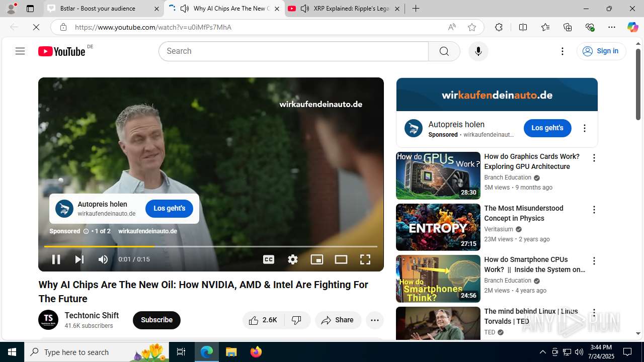The width and height of the screenshot is (644, 362).
Task: Open menu for Smartphone CPUs video
Action: [x=594, y=261]
